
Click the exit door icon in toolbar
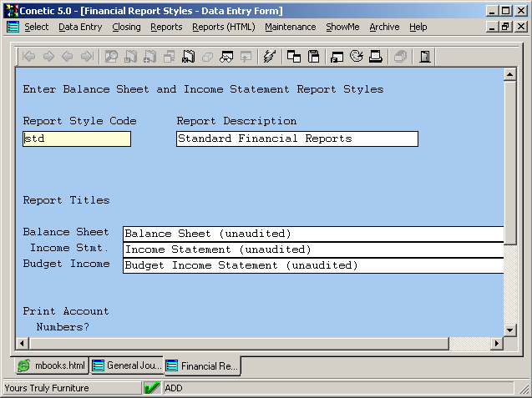(x=425, y=57)
